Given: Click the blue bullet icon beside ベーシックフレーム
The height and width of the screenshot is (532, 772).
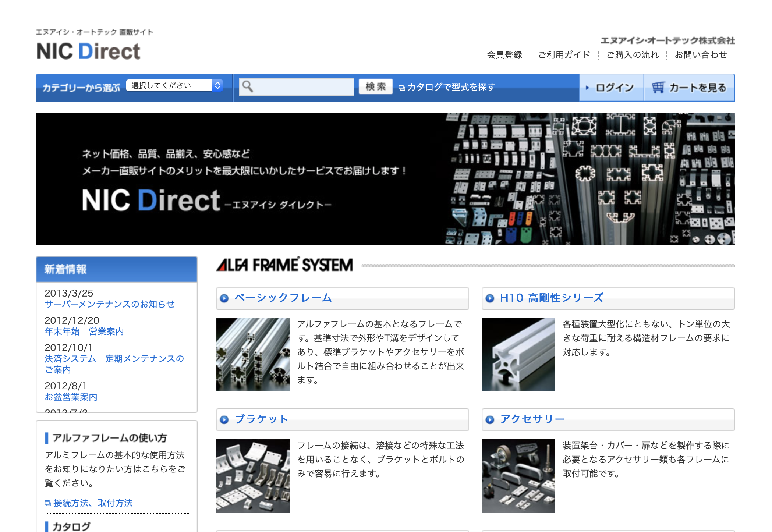Looking at the screenshot, I should point(224,298).
